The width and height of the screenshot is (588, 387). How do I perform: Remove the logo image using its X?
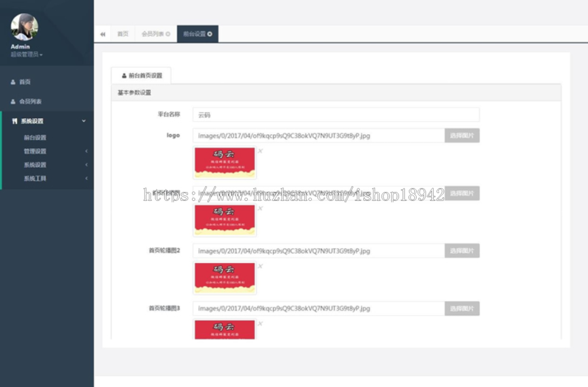pyautogui.click(x=260, y=151)
